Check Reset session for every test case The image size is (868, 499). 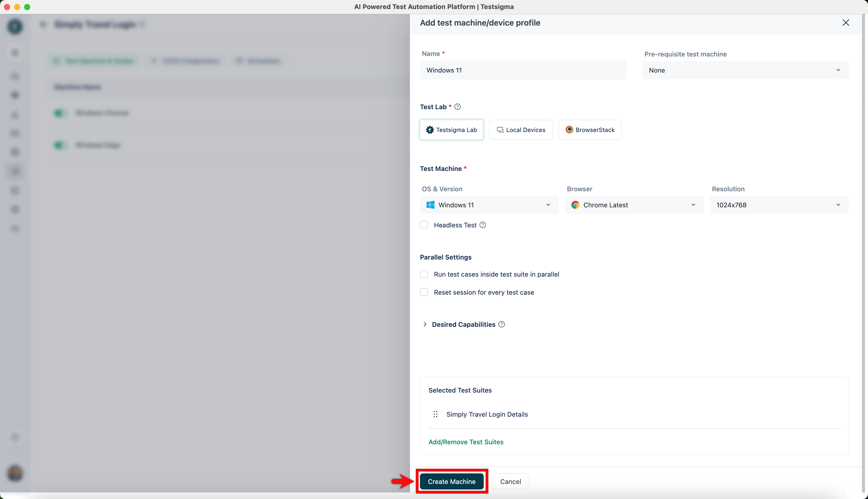pyautogui.click(x=424, y=292)
